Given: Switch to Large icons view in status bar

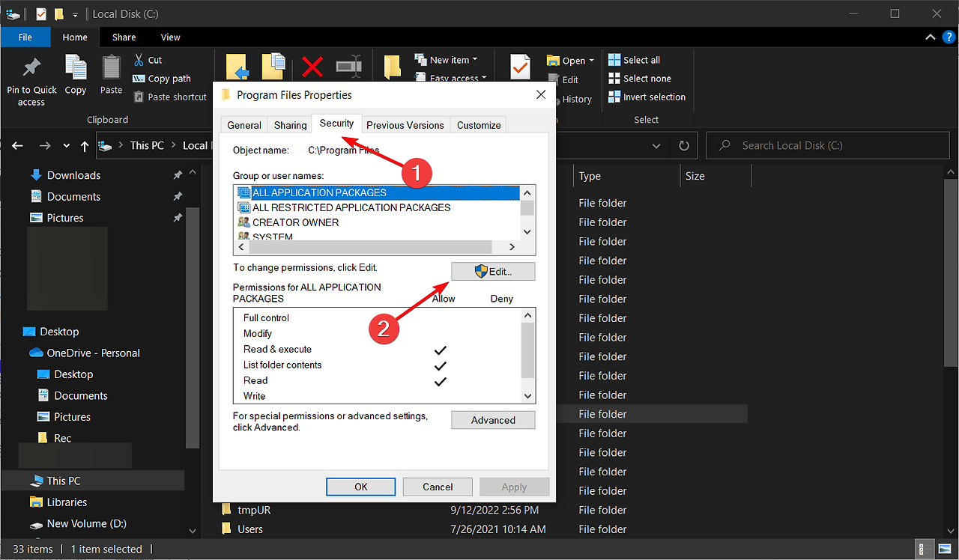Looking at the screenshot, I should pyautogui.click(x=943, y=549).
